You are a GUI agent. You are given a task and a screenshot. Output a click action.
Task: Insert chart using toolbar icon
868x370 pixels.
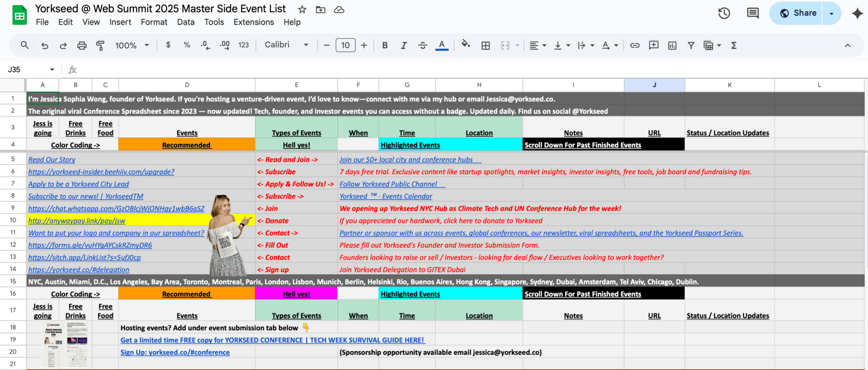(x=672, y=45)
